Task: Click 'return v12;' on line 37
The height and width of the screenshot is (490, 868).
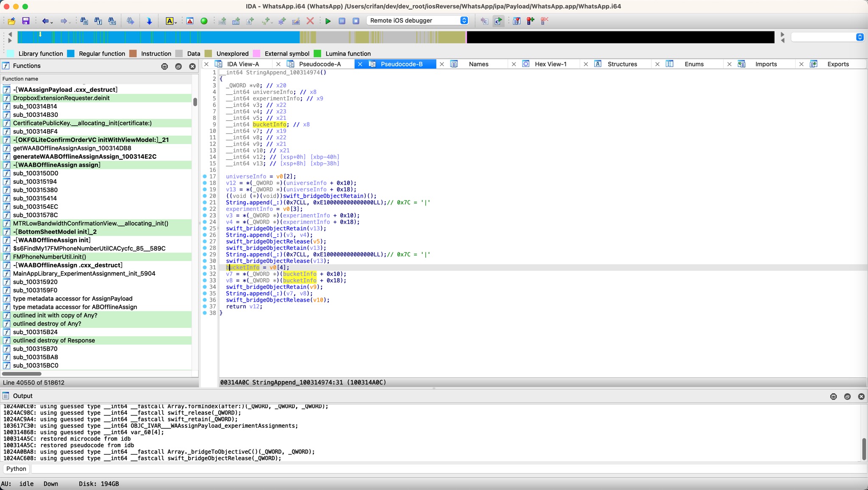Action: click(244, 306)
